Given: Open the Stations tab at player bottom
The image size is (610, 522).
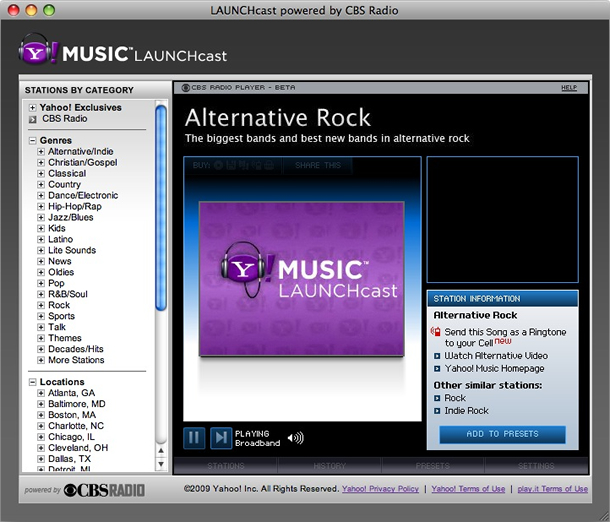Looking at the screenshot, I should tap(226, 466).
